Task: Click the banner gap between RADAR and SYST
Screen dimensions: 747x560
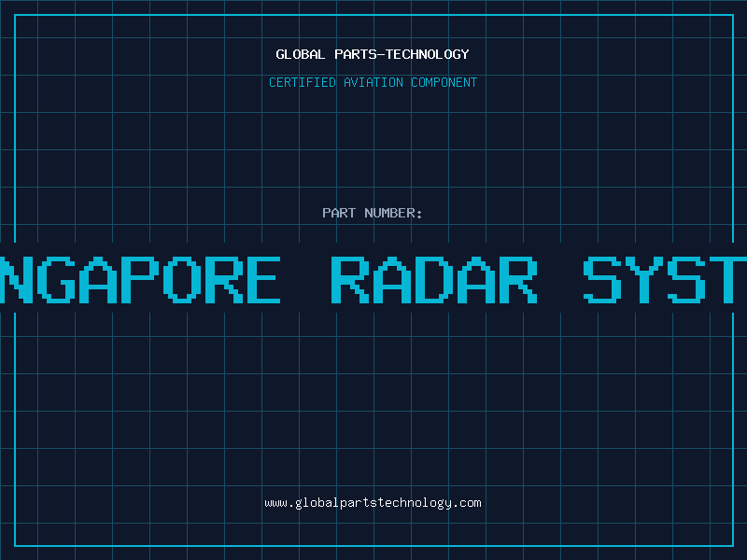Action: click(x=561, y=279)
